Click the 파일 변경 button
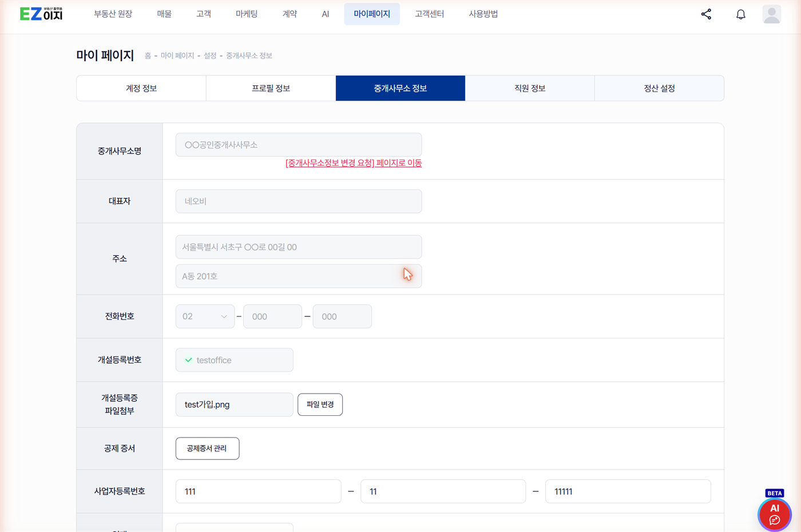This screenshot has height=532, width=801. tap(320, 404)
